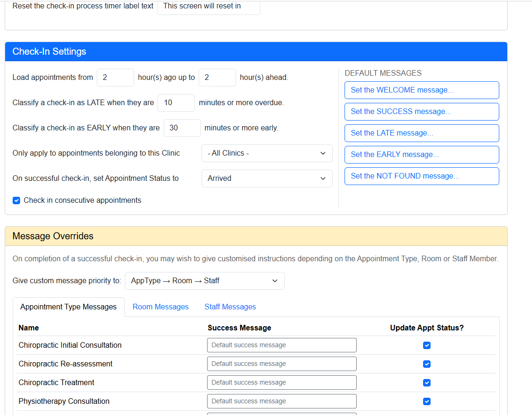
Task: Switch to Staff Messages tab
Action: [x=230, y=307]
